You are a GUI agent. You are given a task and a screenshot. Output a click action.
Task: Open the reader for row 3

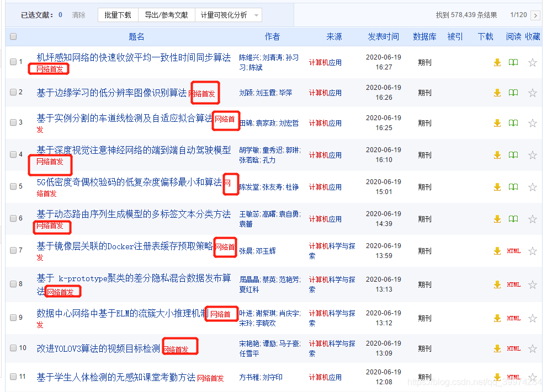pos(513,123)
